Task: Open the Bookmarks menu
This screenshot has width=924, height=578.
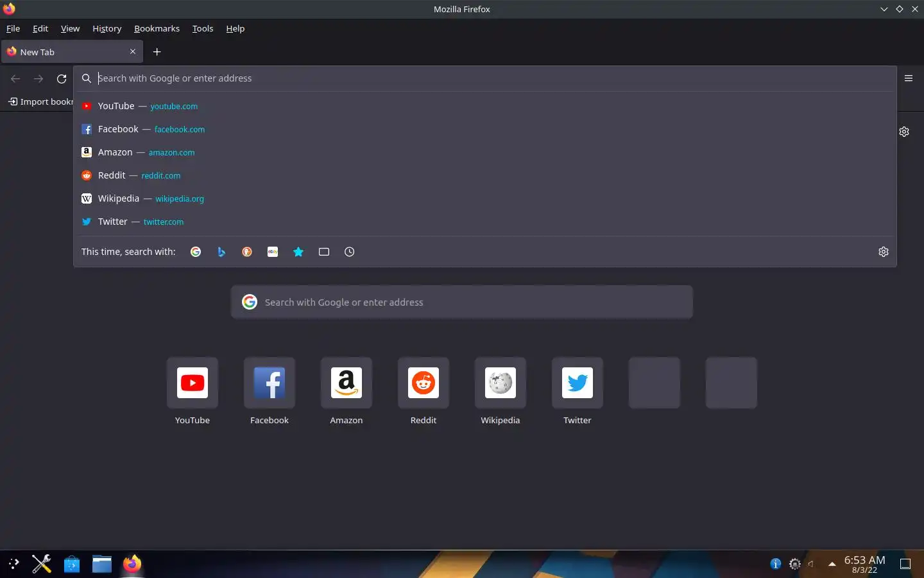Action: point(157,28)
